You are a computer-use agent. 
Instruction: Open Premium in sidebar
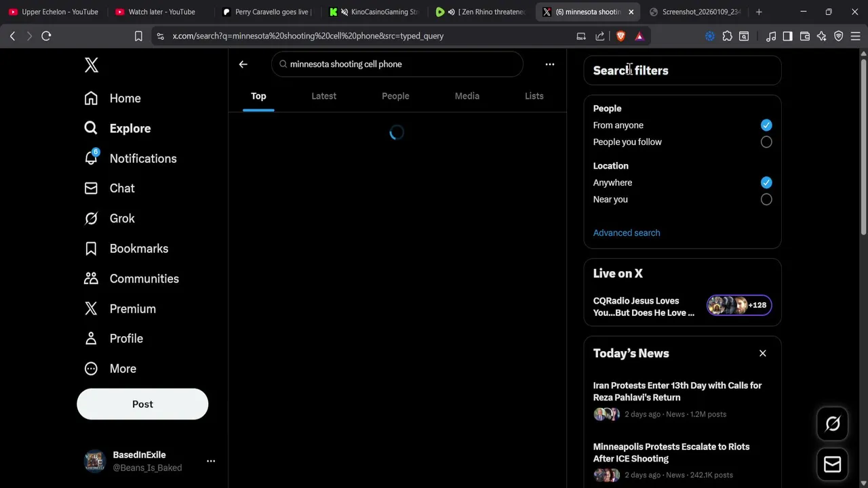pos(120,308)
